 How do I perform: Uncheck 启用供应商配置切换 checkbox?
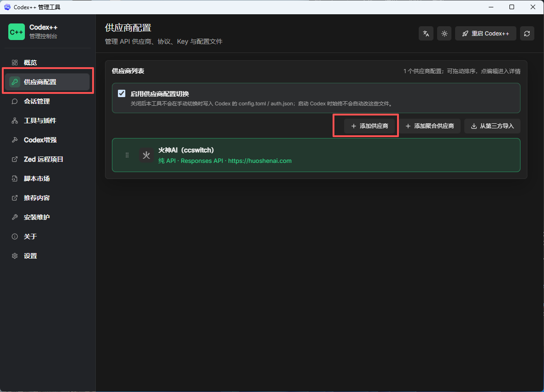[122, 93]
